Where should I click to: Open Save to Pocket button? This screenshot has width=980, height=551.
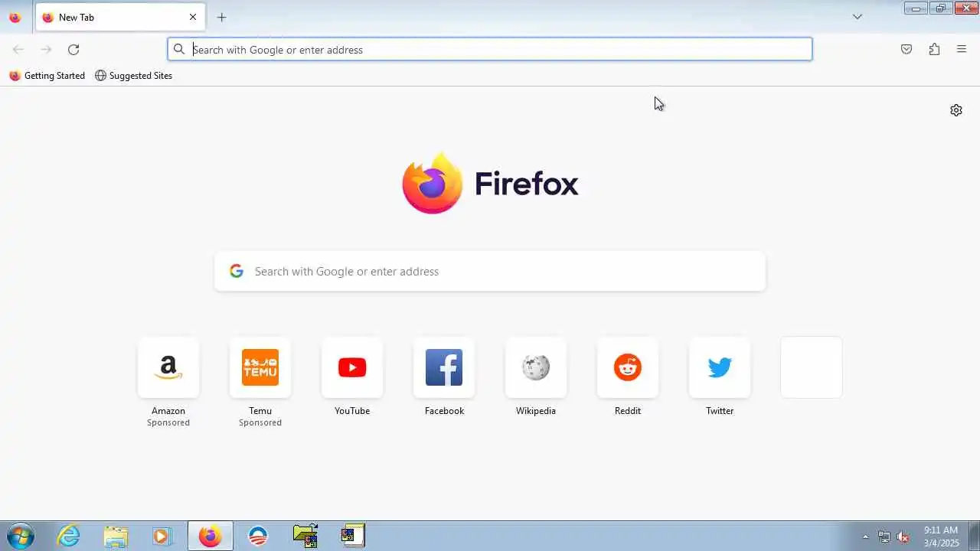click(906, 50)
